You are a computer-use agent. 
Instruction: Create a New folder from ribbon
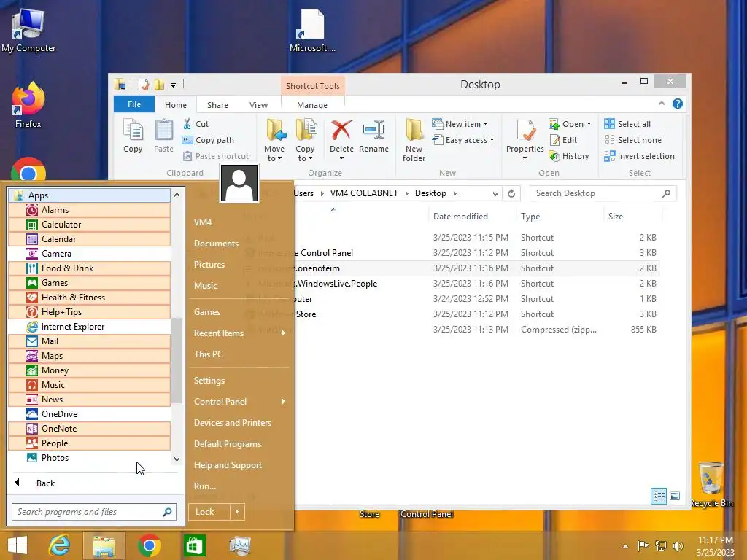[x=414, y=140]
